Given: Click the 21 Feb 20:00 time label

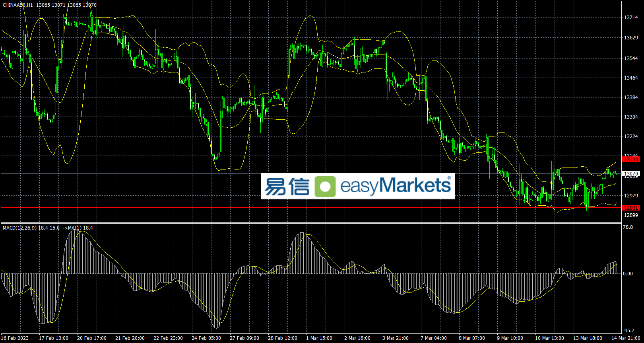Looking at the screenshot, I should [x=130, y=338].
